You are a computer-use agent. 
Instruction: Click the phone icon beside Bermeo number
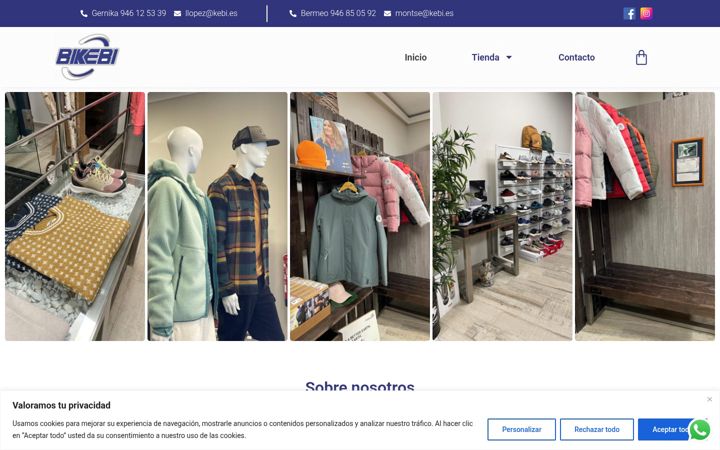pyautogui.click(x=292, y=13)
